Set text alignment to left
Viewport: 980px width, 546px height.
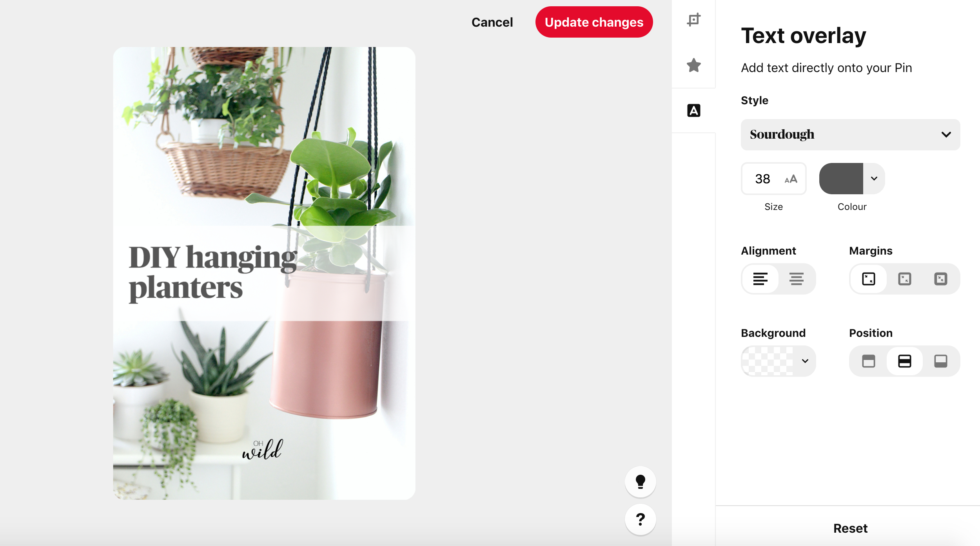coord(760,279)
